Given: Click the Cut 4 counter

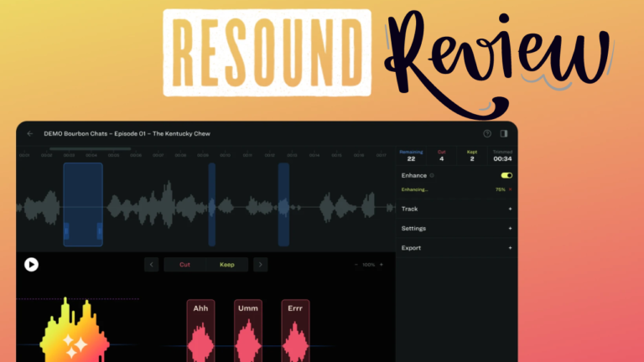Looking at the screenshot, I should [442, 156].
